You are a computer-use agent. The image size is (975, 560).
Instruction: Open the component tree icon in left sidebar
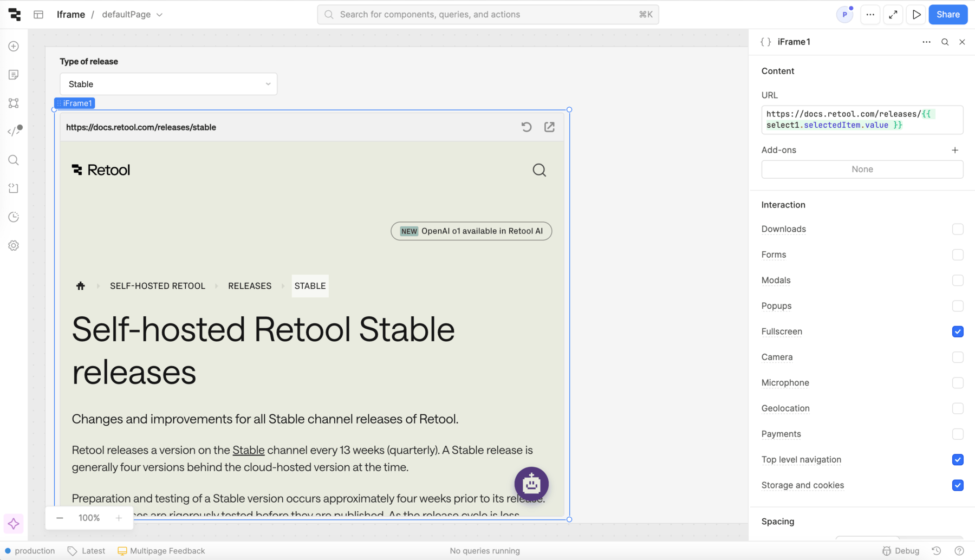pos(14,103)
